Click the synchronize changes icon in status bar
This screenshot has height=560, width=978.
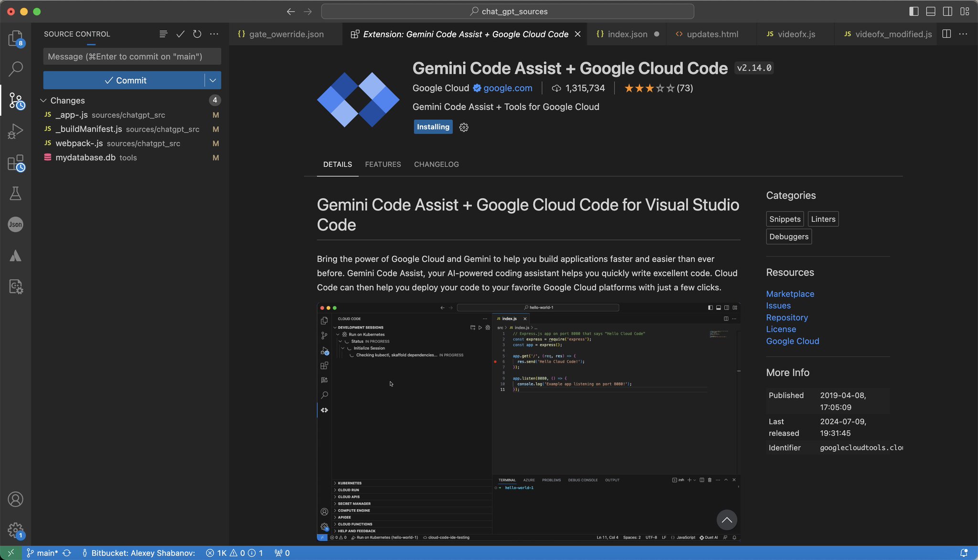tap(67, 553)
